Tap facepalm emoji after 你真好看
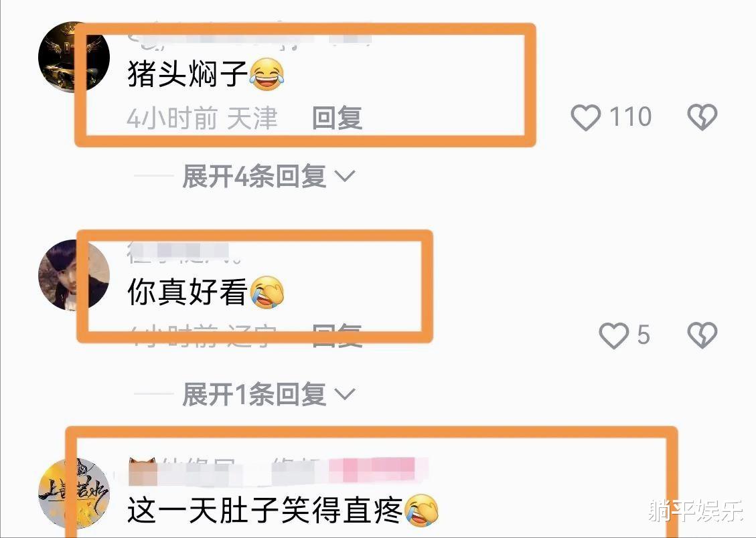Viewport: 756px width, 538px height. pyautogui.click(x=267, y=292)
